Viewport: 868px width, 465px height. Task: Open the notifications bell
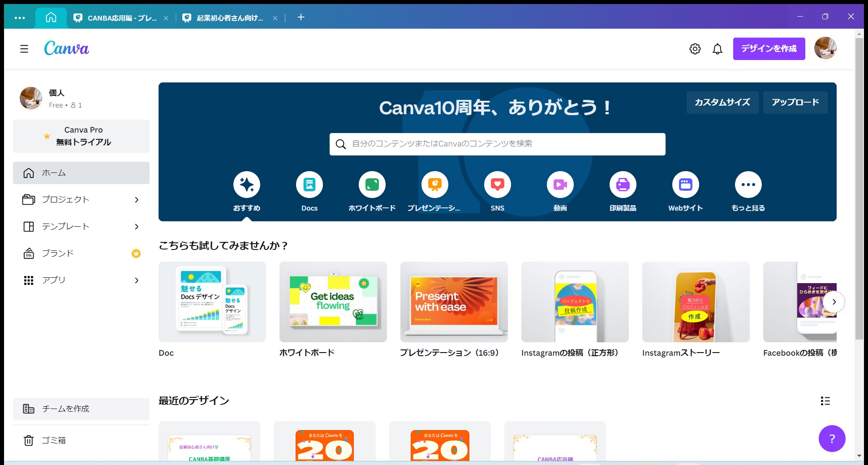click(x=718, y=49)
